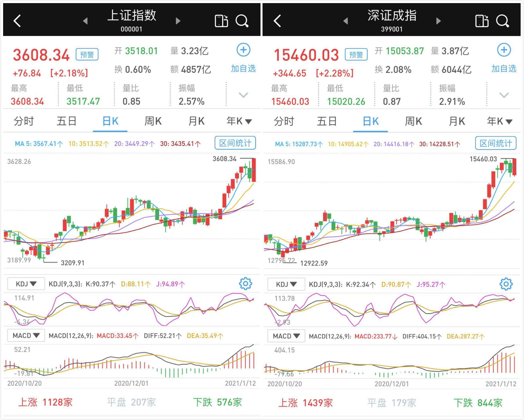Open MACD indicator dropdown on 深证成指
The height and width of the screenshot is (420, 524).
coord(286,336)
